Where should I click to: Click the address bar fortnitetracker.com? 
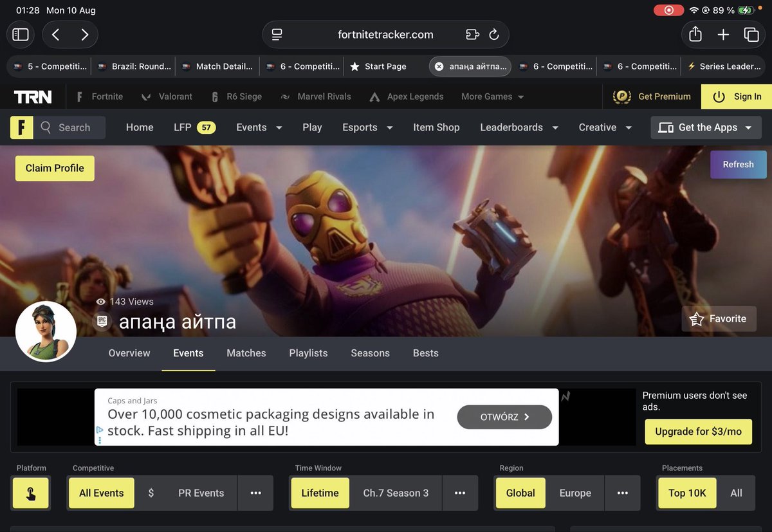[x=385, y=35]
